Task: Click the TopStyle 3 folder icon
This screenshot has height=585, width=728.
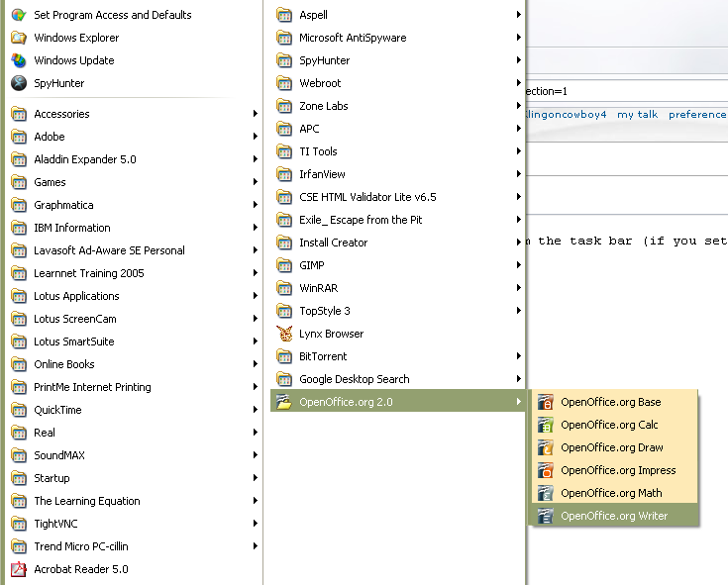Action: [x=284, y=311]
